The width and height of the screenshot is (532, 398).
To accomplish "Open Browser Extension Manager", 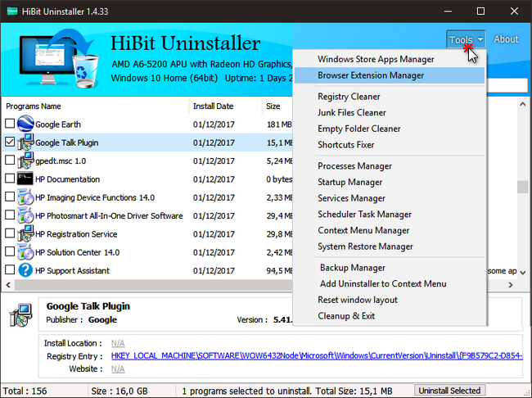I will click(390, 75).
